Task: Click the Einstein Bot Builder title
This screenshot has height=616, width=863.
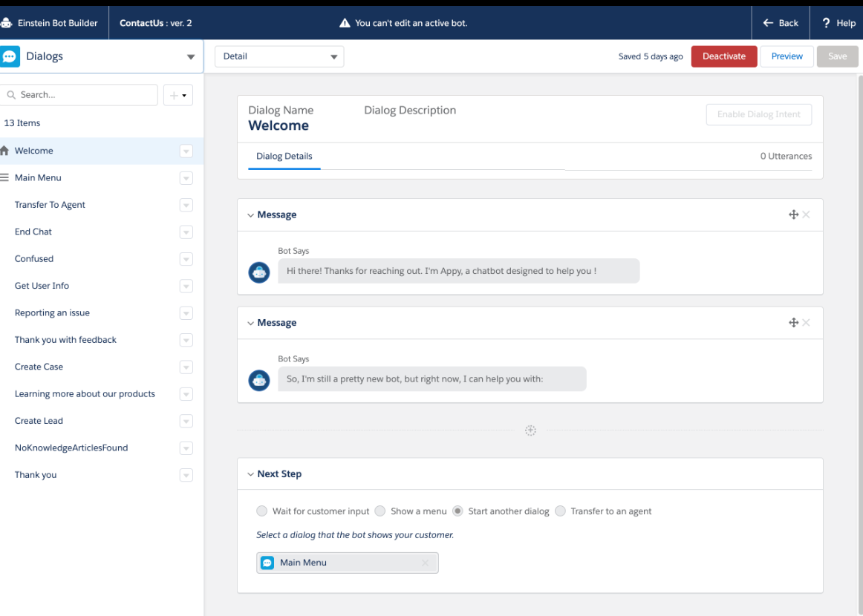Action: pos(58,23)
